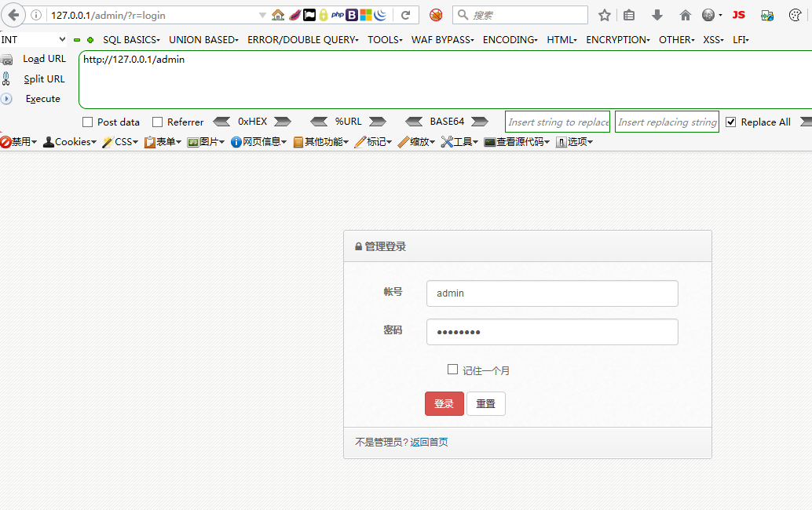
Task: Click Split URL in HackBar
Action: pos(44,78)
